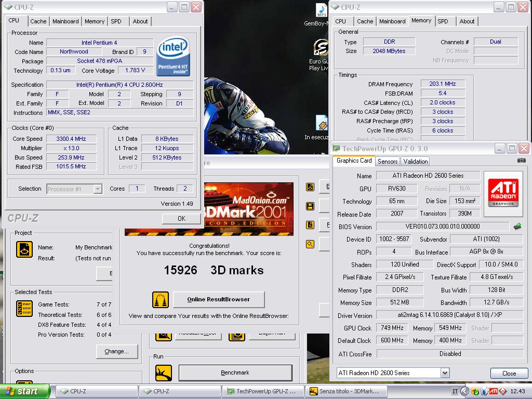The height and width of the screenshot is (399, 532).
Task: Open SPD tab in right CPU-Z window
Action: click(x=443, y=21)
